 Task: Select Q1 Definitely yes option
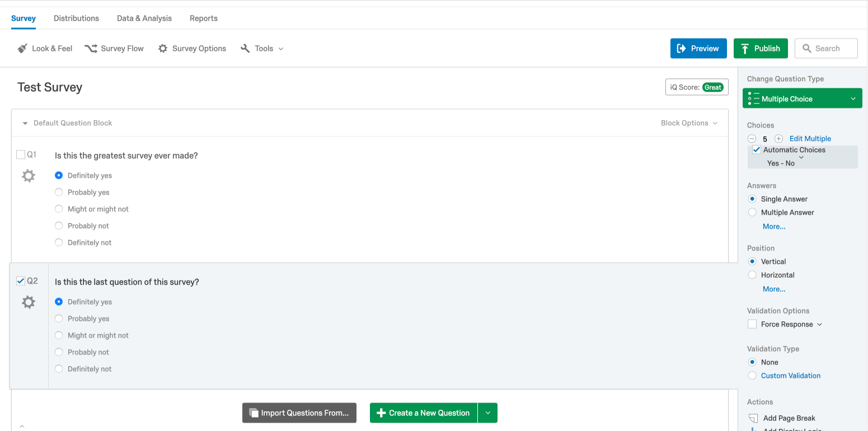[x=59, y=176]
